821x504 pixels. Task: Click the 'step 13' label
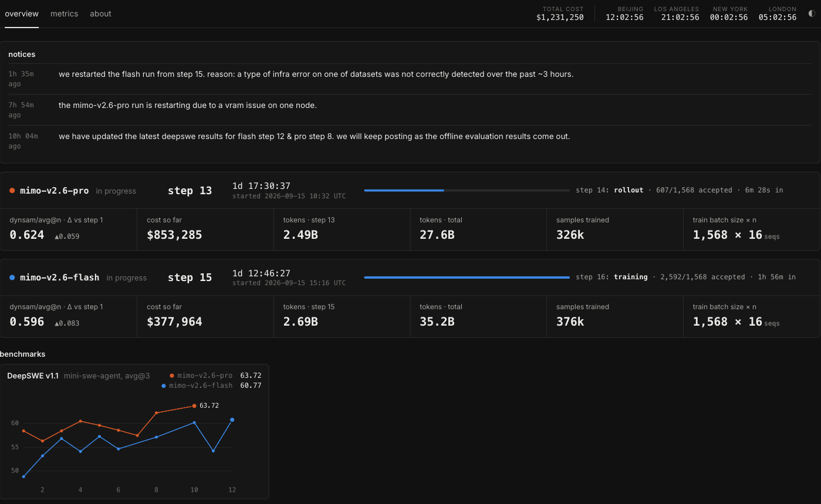click(190, 191)
